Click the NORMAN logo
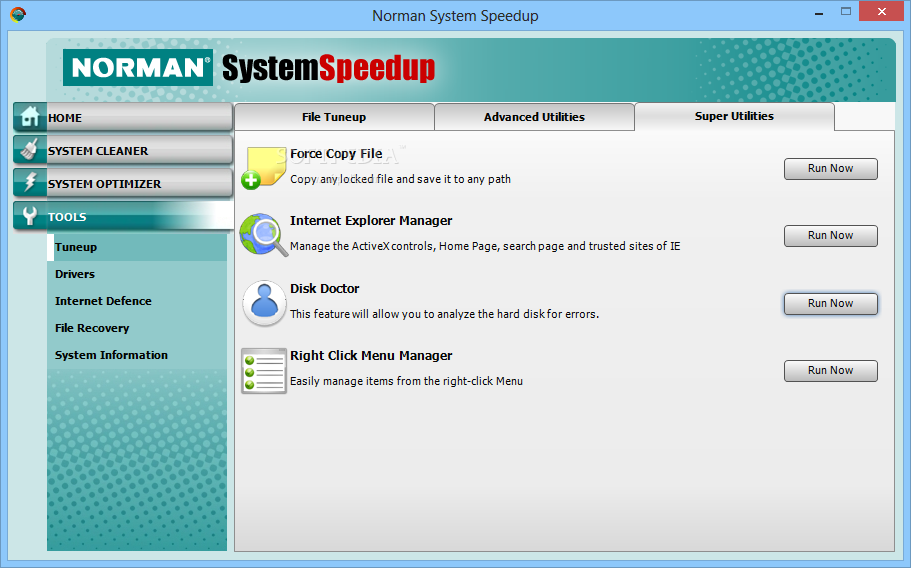 [x=138, y=68]
